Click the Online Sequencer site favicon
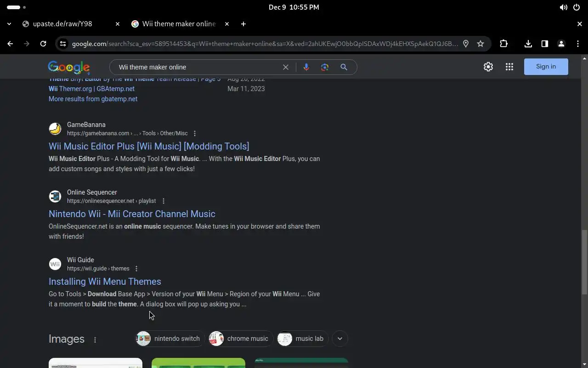Viewport: 588px width, 368px height. [55, 196]
